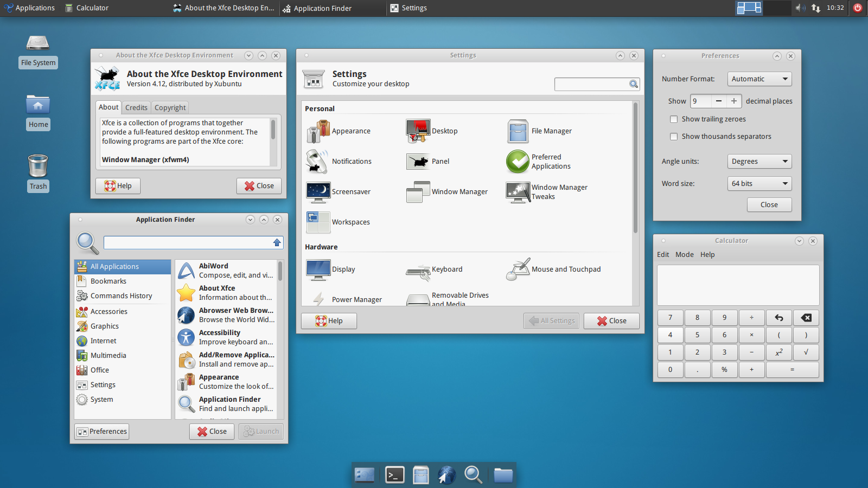Open Screensaver settings icon
Screen dimensions: 868x488
[318, 192]
